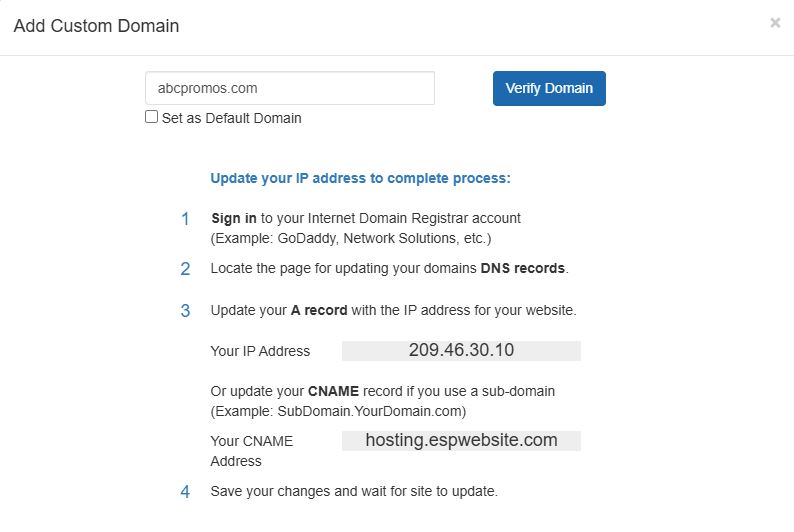794x532 pixels.
Task: Click step number 3 marker
Action: [x=185, y=311]
